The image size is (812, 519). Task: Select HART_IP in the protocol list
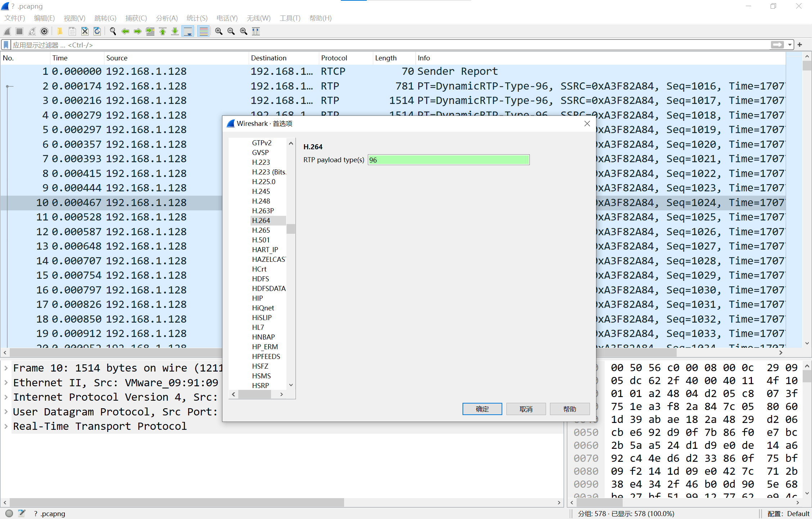pos(265,250)
